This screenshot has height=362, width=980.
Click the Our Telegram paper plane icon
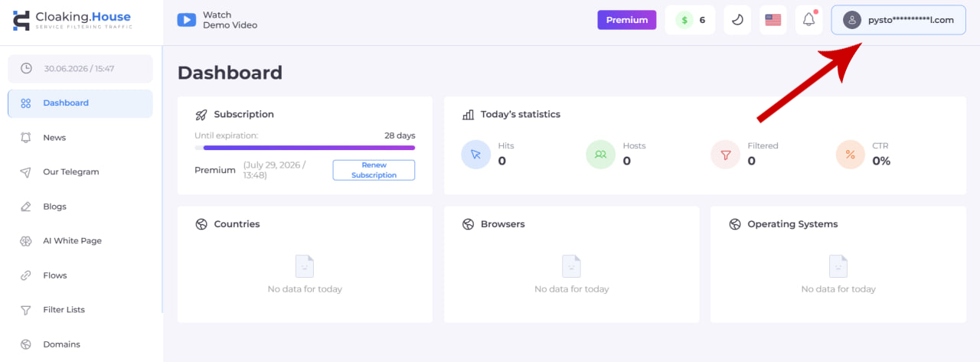(26, 172)
